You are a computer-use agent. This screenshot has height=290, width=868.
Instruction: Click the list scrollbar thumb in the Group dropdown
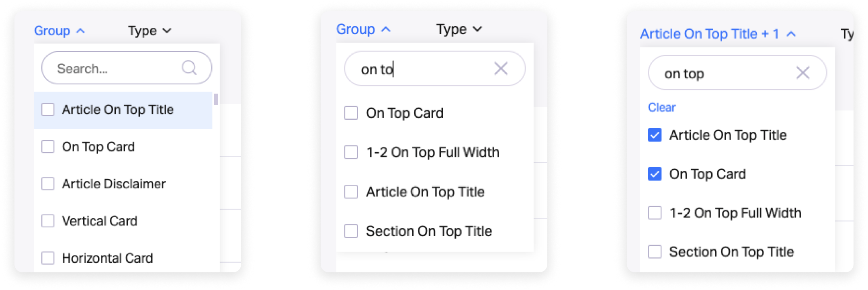(216, 99)
